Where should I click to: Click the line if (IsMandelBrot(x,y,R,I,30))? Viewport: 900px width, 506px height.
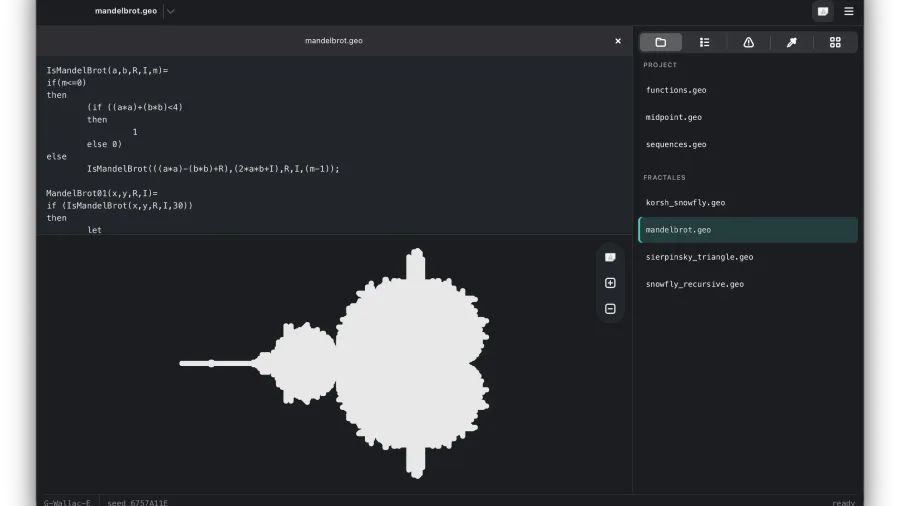(x=119, y=205)
